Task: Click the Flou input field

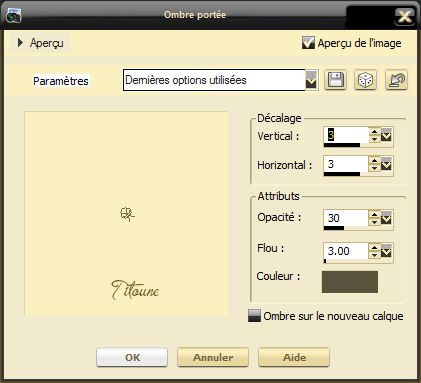Action: (346, 251)
